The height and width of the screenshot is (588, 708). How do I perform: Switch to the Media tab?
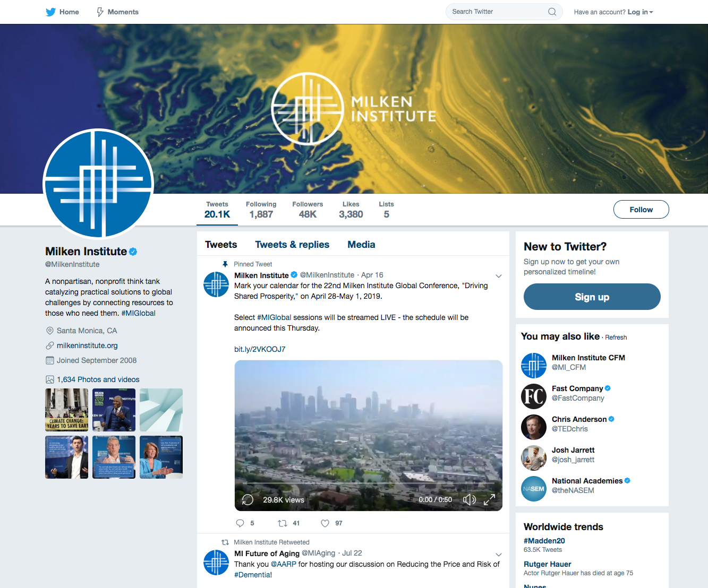click(361, 245)
